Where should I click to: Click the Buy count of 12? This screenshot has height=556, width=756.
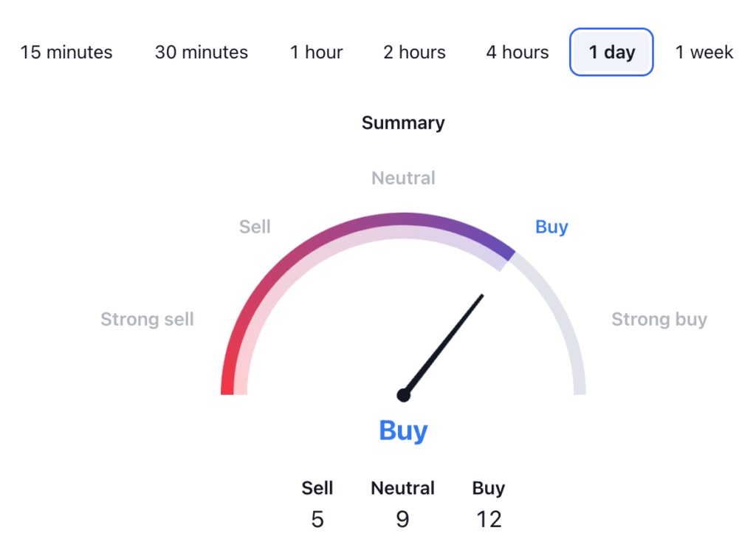point(489,519)
